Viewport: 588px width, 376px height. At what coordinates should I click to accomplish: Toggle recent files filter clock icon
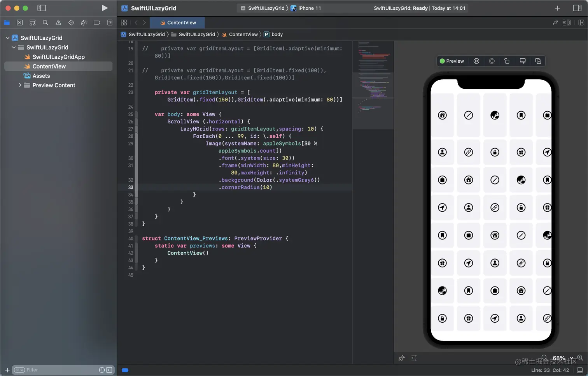click(x=101, y=370)
